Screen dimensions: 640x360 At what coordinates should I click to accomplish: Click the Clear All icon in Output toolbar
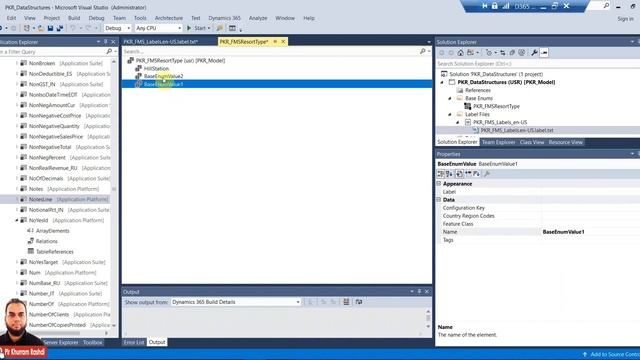coord(346,302)
